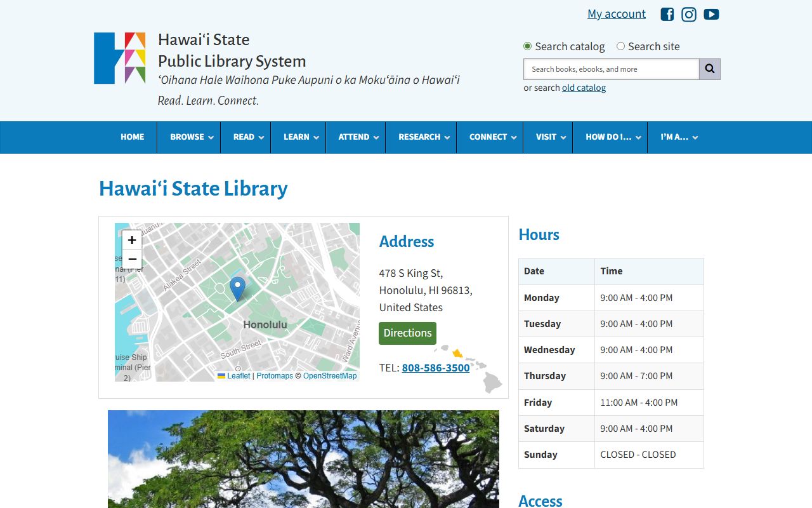Click the Address heading
Viewport: 812px width, 508px height.
(407, 241)
